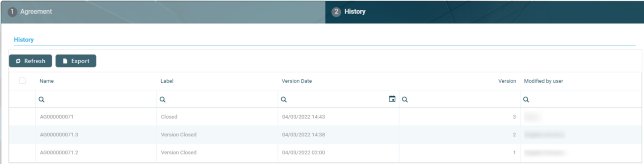Click the search icon under Label column
Screen dimensions: 644x164
(163, 99)
